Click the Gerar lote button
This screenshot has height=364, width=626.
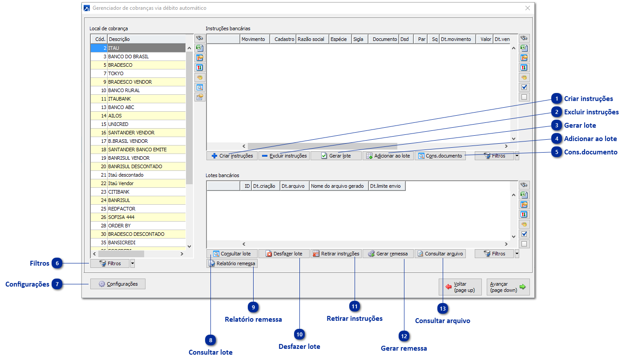tap(336, 156)
